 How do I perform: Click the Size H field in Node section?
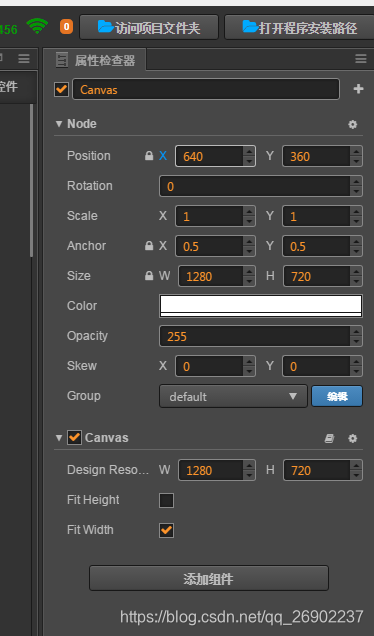point(317,276)
